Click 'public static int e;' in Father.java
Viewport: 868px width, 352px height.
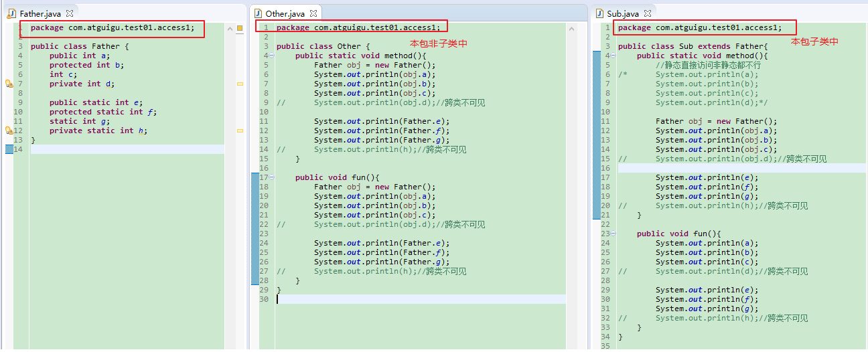(96, 102)
